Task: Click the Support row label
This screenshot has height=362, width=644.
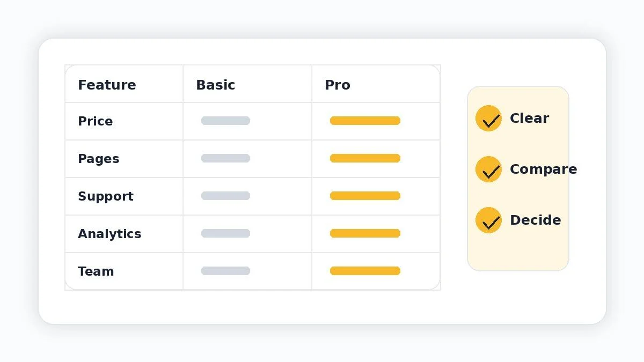Action: click(106, 196)
